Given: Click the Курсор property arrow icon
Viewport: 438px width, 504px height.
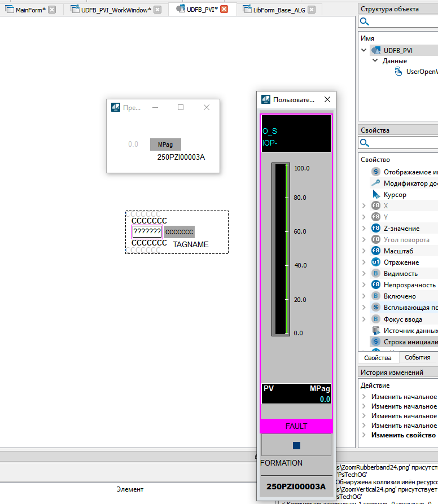Looking at the screenshot, I should [x=375, y=194].
